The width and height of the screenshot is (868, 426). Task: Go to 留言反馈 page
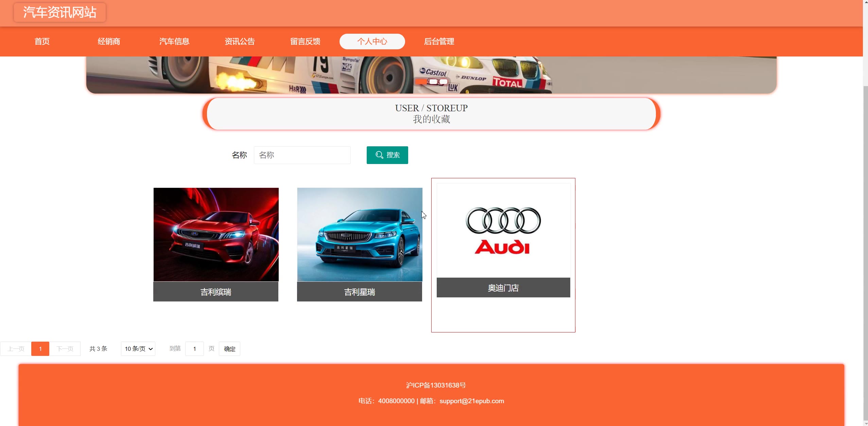305,42
